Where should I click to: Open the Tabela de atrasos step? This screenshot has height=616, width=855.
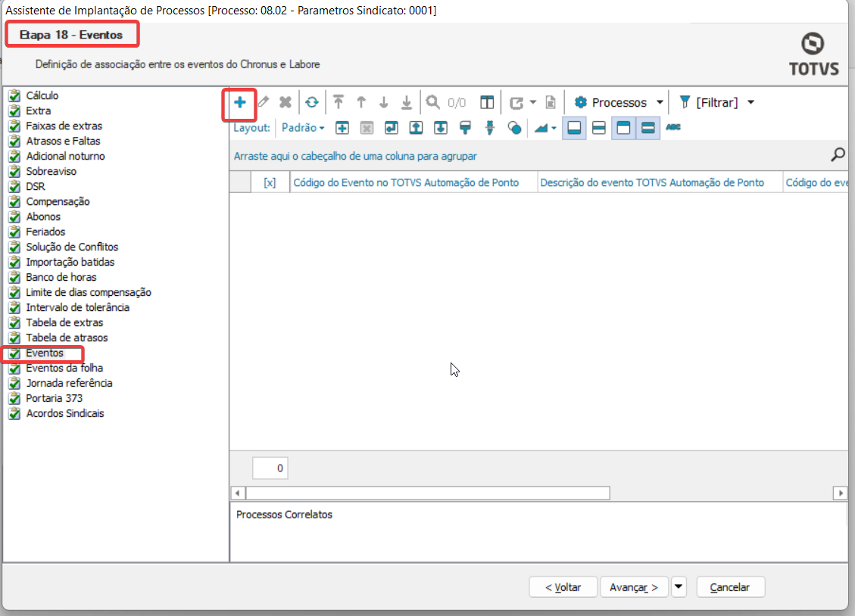click(x=67, y=338)
